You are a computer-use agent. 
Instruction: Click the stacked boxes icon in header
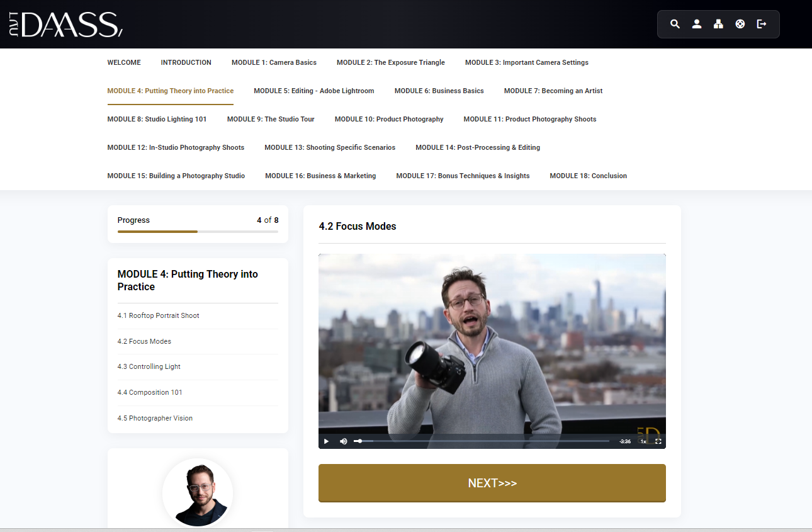718,24
